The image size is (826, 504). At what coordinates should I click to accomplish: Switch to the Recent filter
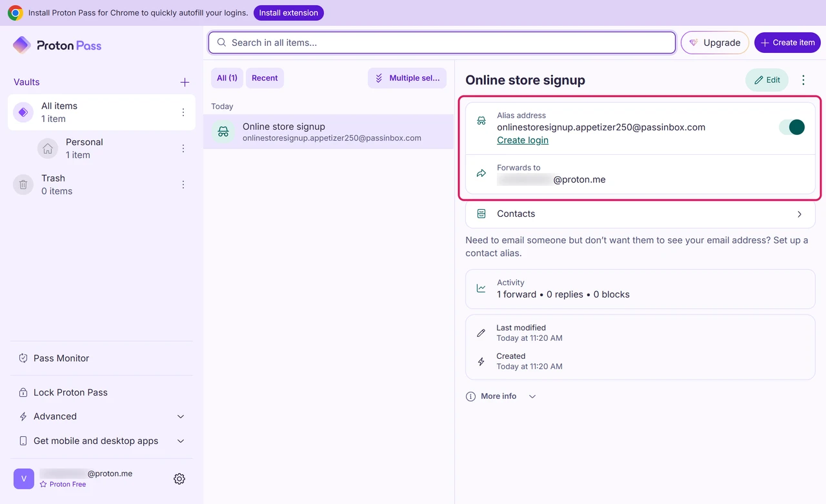coord(265,78)
